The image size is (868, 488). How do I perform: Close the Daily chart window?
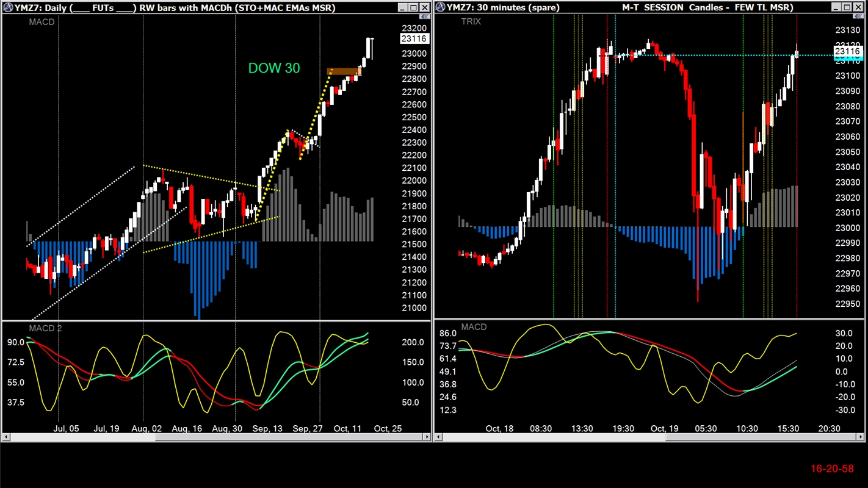point(424,7)
